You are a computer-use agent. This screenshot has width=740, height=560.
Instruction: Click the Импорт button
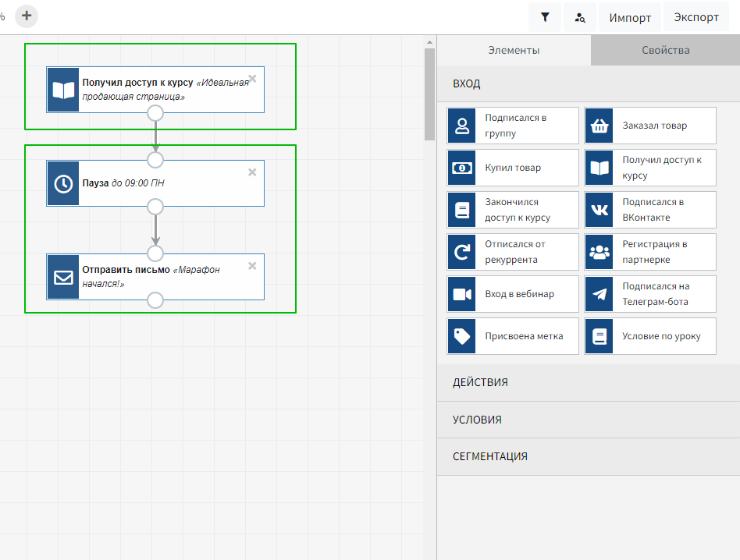630,17
